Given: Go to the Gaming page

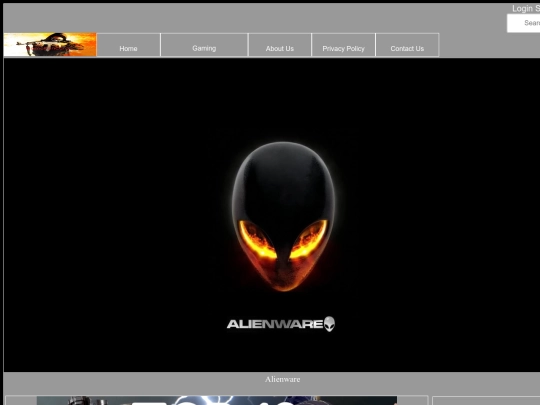Looking at the screenshot, I should (204, 45).
